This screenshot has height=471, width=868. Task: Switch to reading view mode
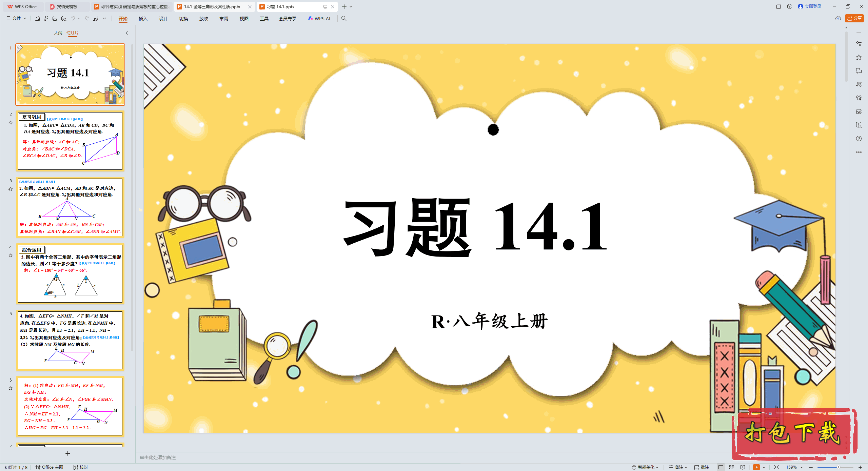tap(743, 467)
